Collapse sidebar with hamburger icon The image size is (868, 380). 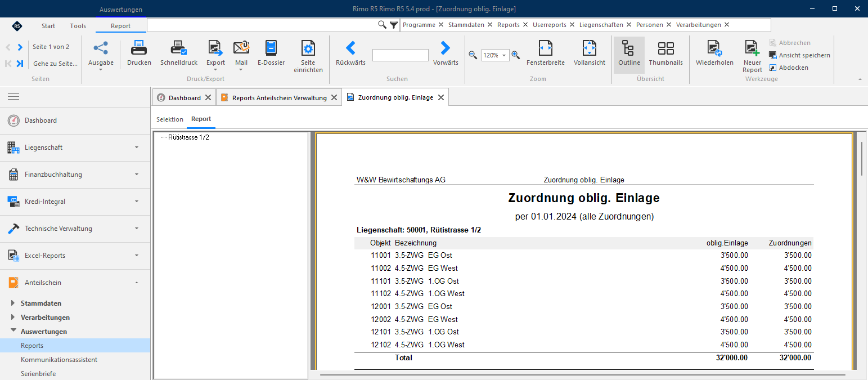point(13,97)
